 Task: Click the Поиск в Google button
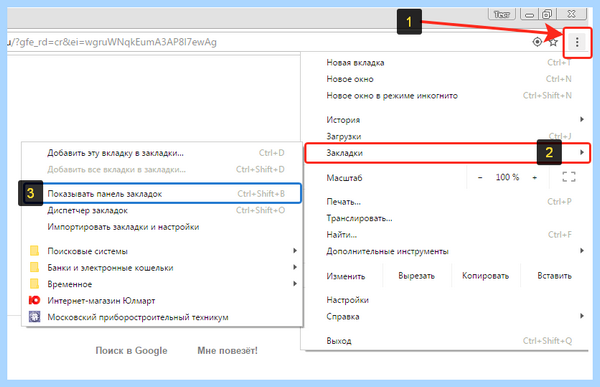click(131, 351)
